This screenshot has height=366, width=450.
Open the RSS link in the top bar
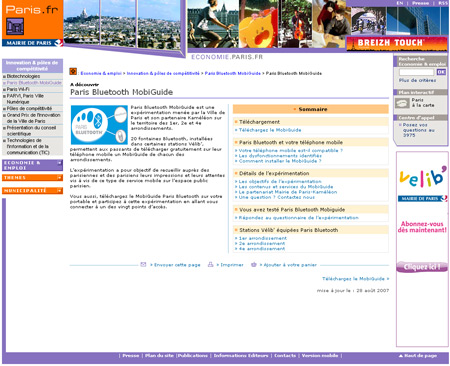coord(443,3)
